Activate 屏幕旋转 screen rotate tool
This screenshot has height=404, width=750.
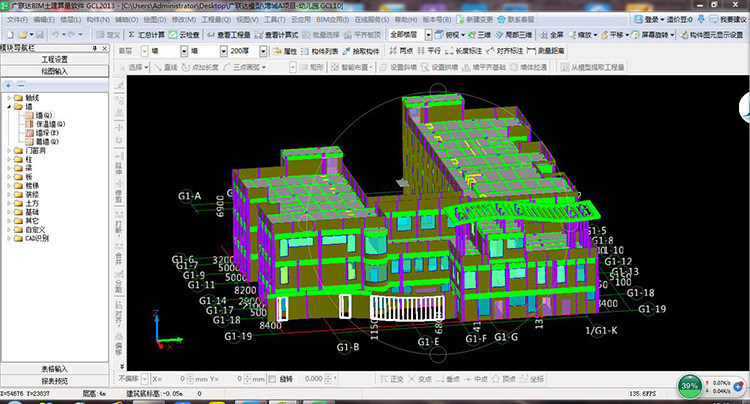pos(650,35)
